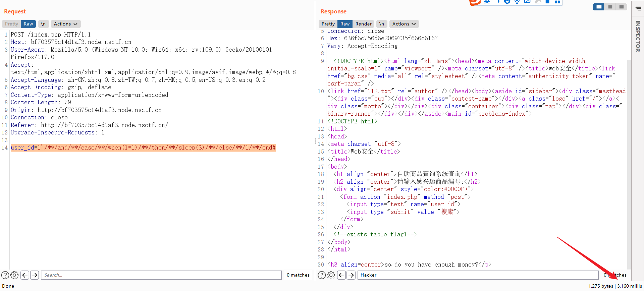Image resolution: width=644 pixels, height=291 pixels.
Task: Open Response search help icon
Action: (x=321, y=275)
